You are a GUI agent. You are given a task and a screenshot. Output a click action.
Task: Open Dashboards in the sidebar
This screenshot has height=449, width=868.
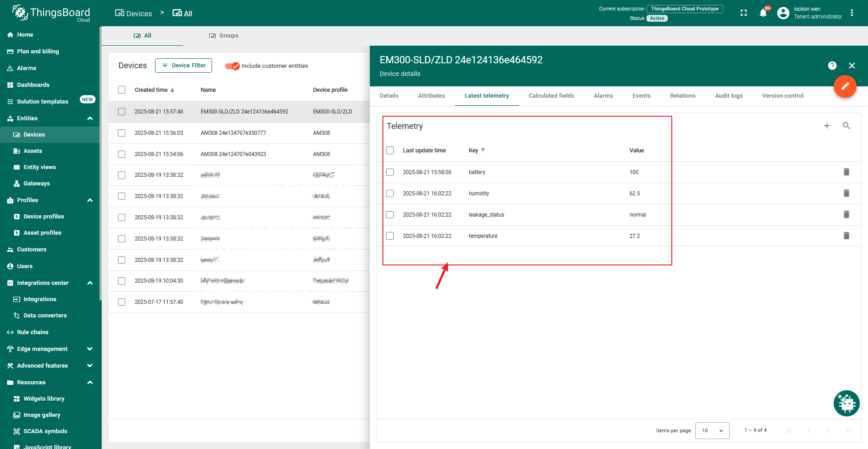[x=50, y=85]
